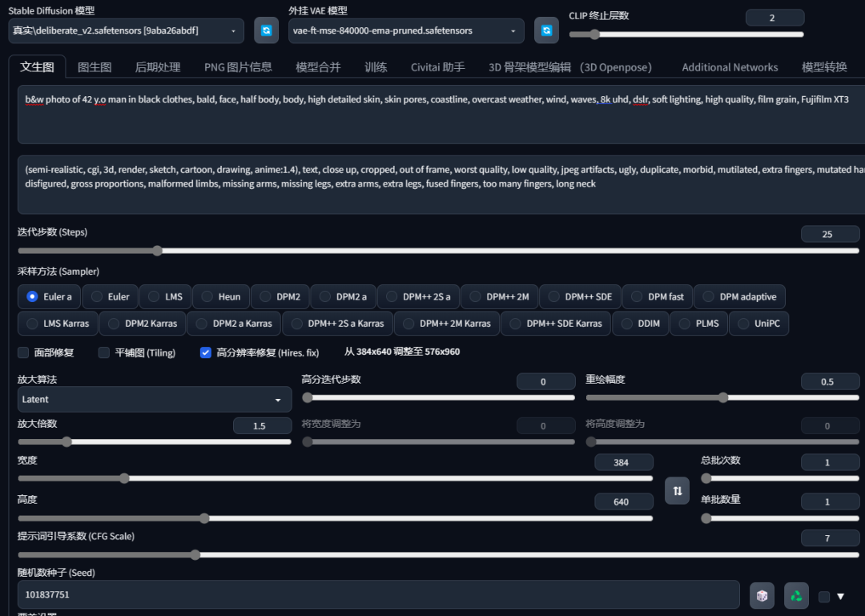Viewport: 865px width, 616px height.
Task: Select the DPM++ 2M Karras sampler
Action: click(447, 324)
